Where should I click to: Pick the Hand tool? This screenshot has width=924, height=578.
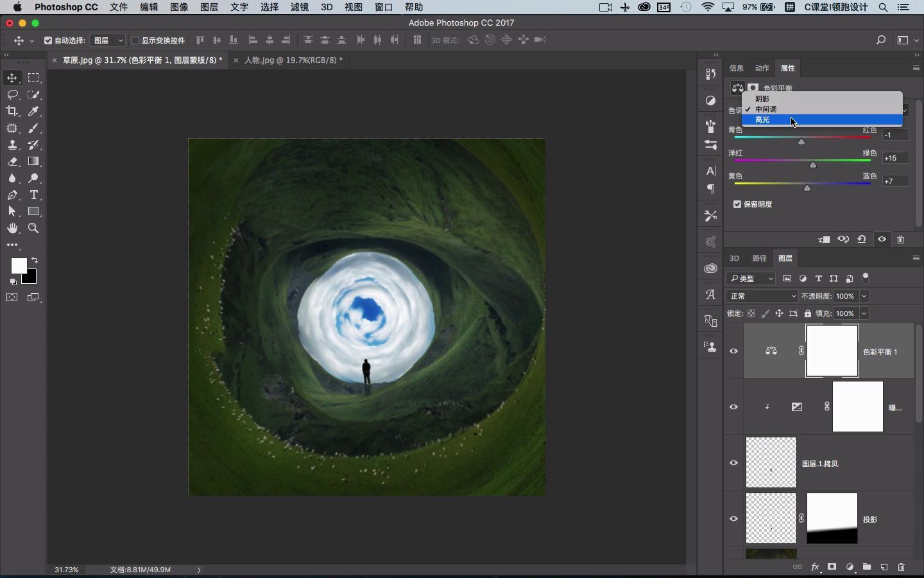click(x=12, y=228)
